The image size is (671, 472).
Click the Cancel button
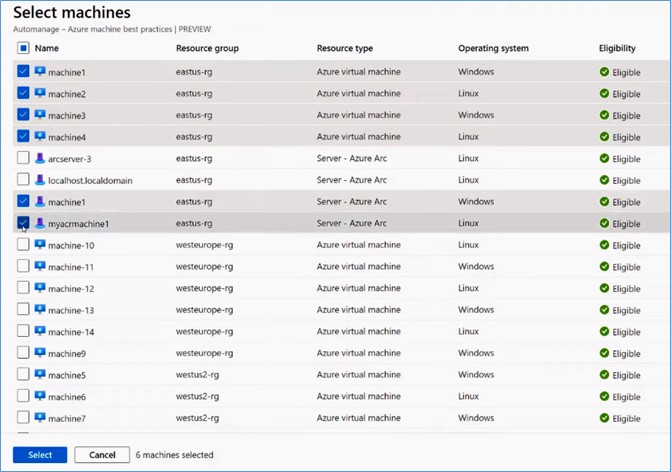click(102, 455)
